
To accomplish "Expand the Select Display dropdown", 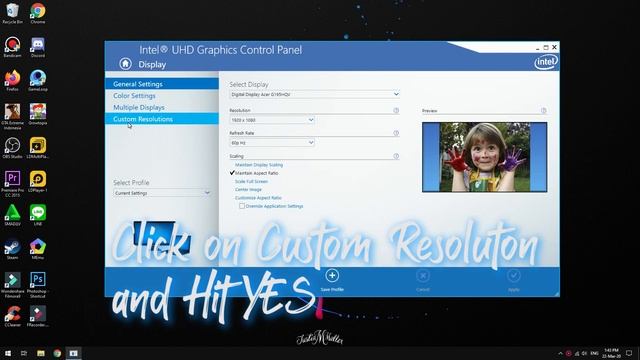I will (314, 94).
